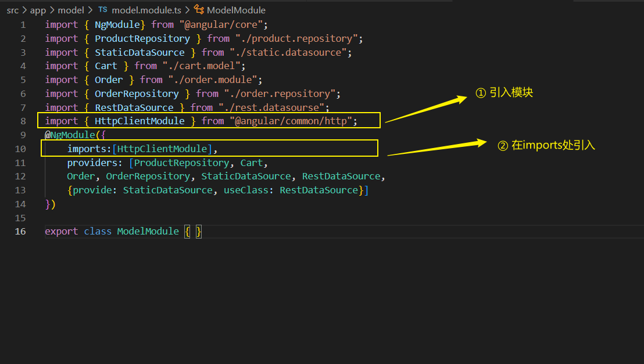Click HttpClientModule inside imports array
This screenshot has height=364, width=644.
[162, 149]
